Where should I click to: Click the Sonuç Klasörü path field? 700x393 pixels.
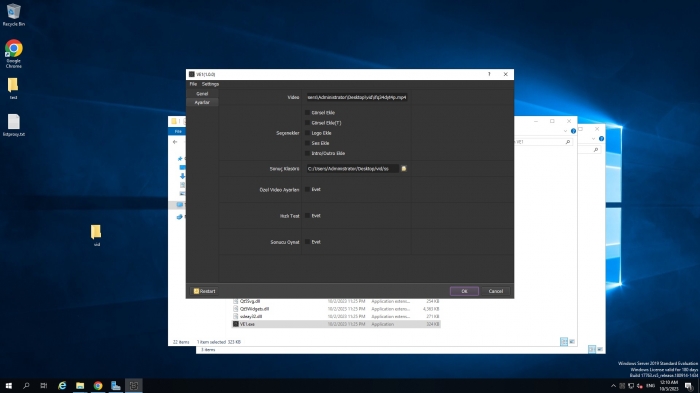pos(352,169)
